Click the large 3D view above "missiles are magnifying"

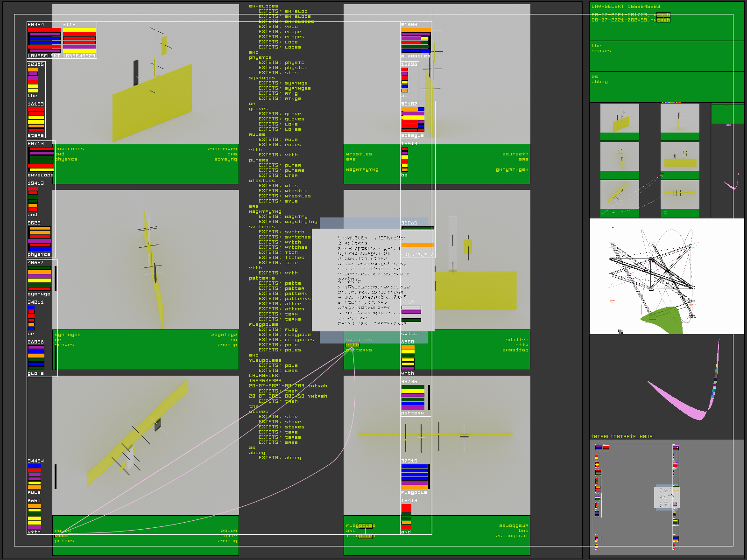pos(437,74)
